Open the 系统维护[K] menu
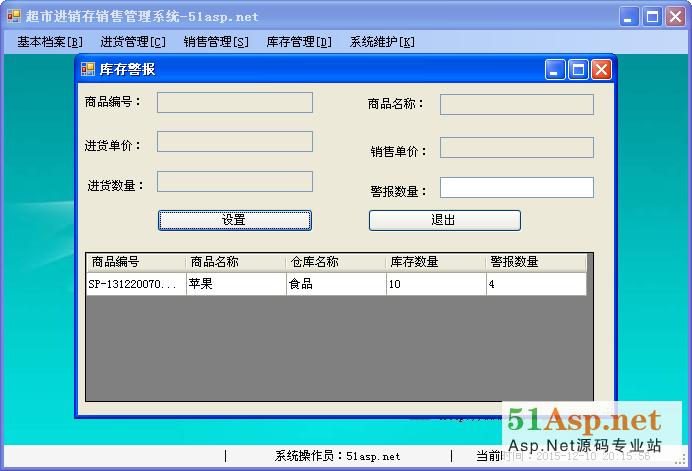 click(382, 42)
